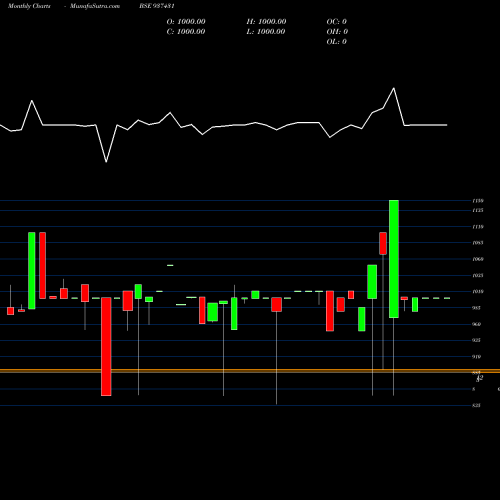Select the "O: 1000.00" open value
The height and width of the screenshot is (500, 500).
point(186,22)
